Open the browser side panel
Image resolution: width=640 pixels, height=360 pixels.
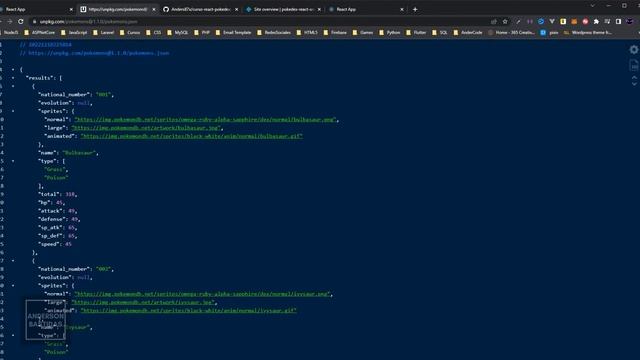[x=618, y=21]
